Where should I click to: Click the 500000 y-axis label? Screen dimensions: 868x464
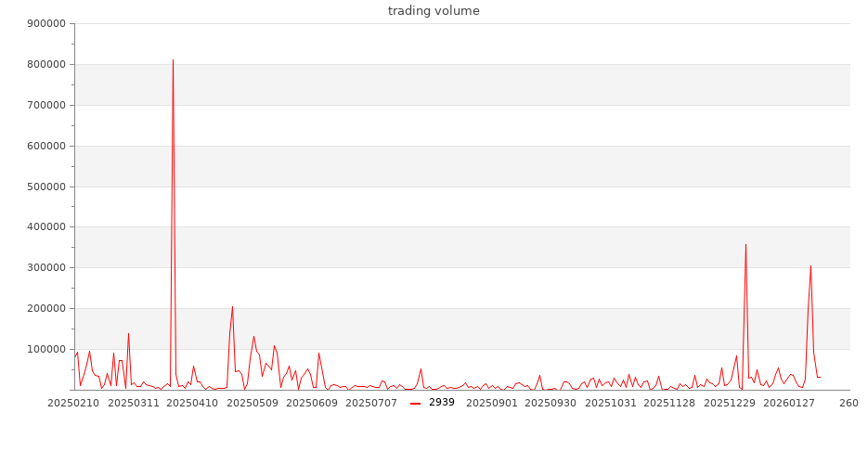pos(46,187)
